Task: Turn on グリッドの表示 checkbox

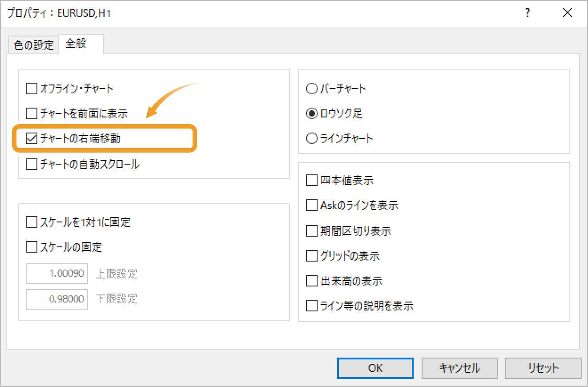Action: click(312, 256)
